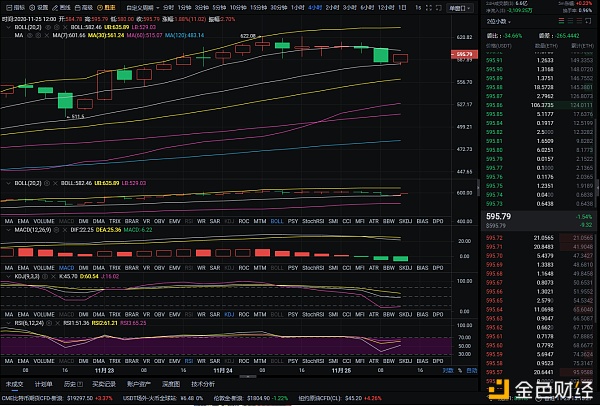Select MACD in the MACD panel indicator strip

coord(66,267)
